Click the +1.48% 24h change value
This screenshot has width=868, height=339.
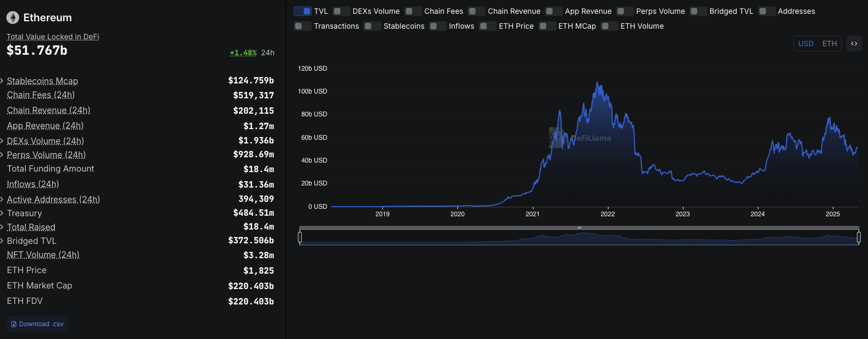[x=243, y=53]
